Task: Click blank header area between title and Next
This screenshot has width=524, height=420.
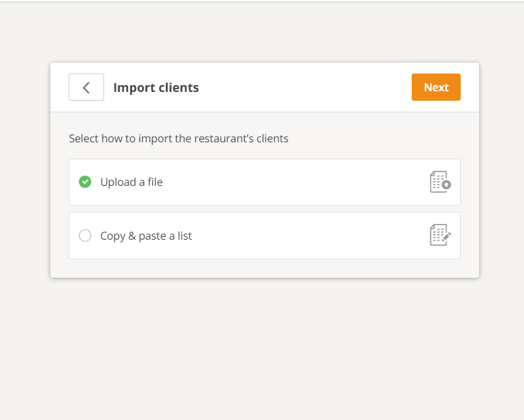Action: 306,87
